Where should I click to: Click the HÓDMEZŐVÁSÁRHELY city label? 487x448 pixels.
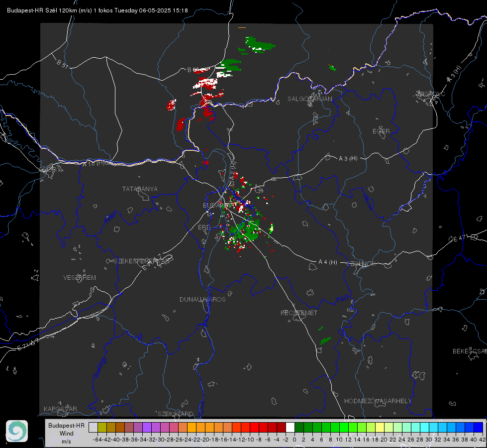coord(378,401)
